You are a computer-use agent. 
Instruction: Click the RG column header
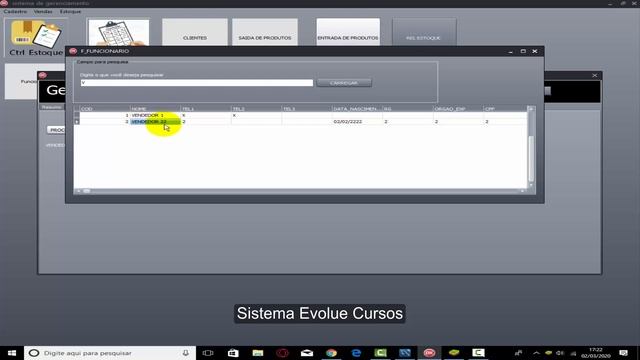coord(408,109)
